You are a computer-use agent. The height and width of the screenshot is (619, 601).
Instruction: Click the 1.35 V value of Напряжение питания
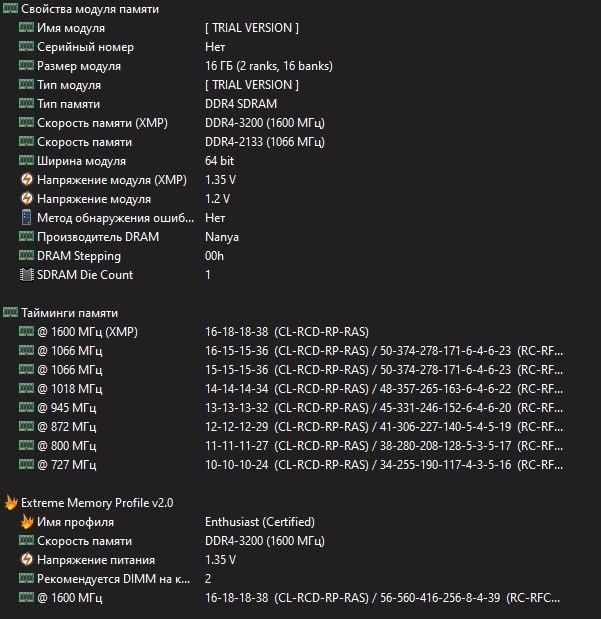220,560
